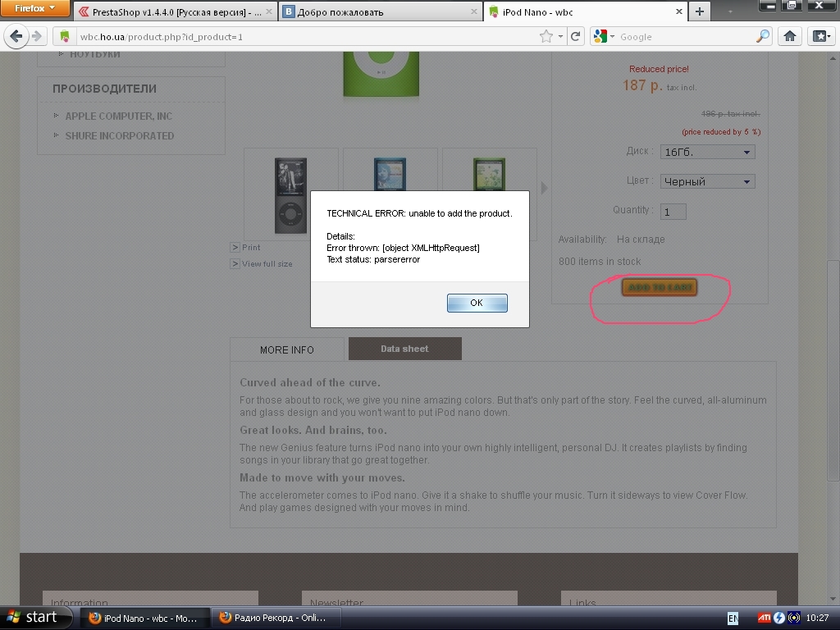Show next thumbnails with the right arrow
840x630 pixels.
[x=545, y=188]
